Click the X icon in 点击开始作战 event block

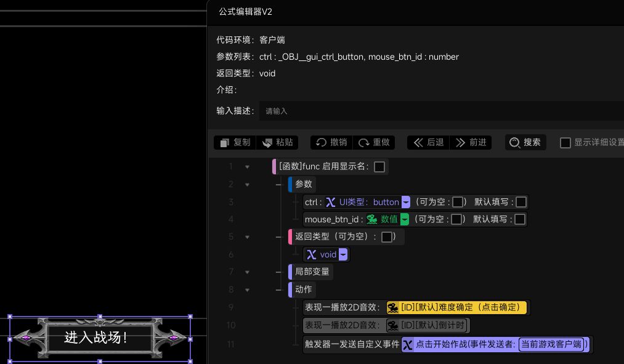tap(408, 344)
